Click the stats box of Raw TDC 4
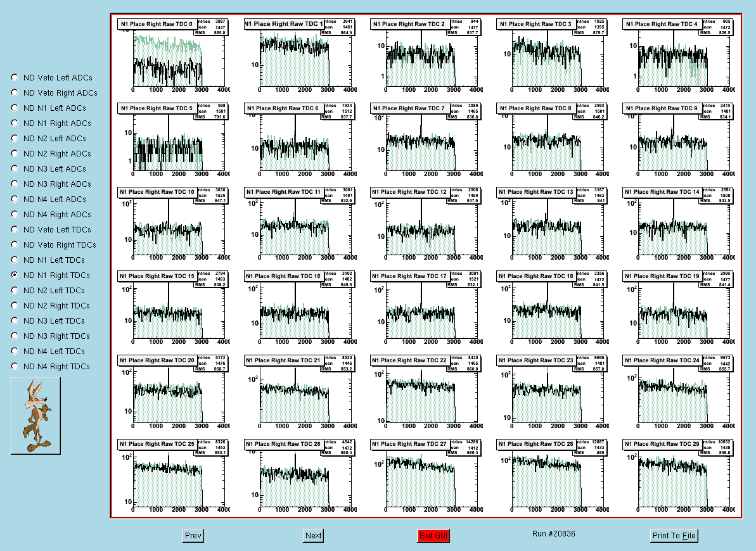The height and width of the screenshot is (551, 756). [717, 27]
